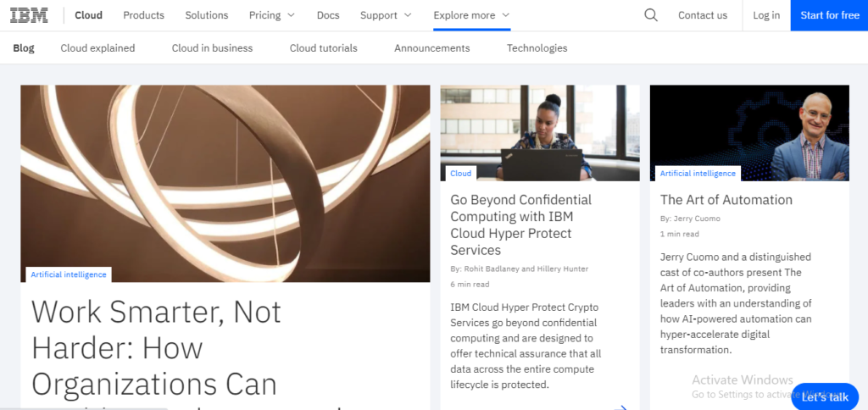
Task: Expand the Pricing dropdown menu
Action: pyautogui.click(x=272, y=15)
